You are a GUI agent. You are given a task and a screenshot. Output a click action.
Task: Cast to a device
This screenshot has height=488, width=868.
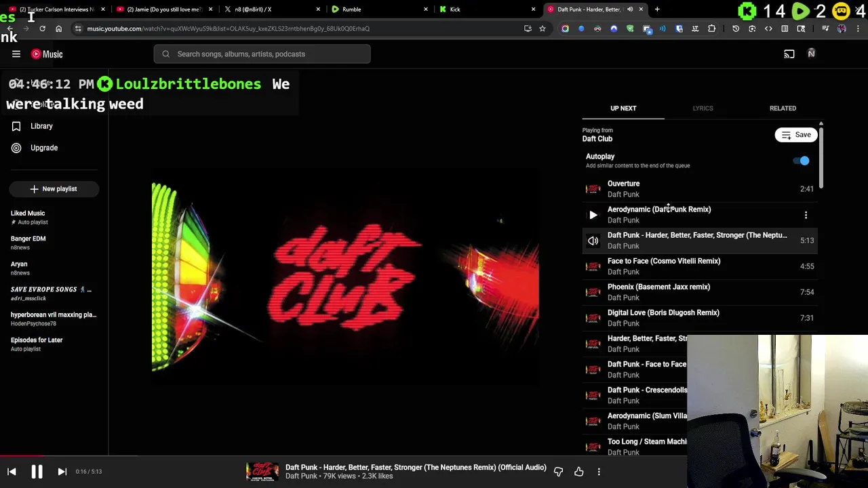click(789, 54)
